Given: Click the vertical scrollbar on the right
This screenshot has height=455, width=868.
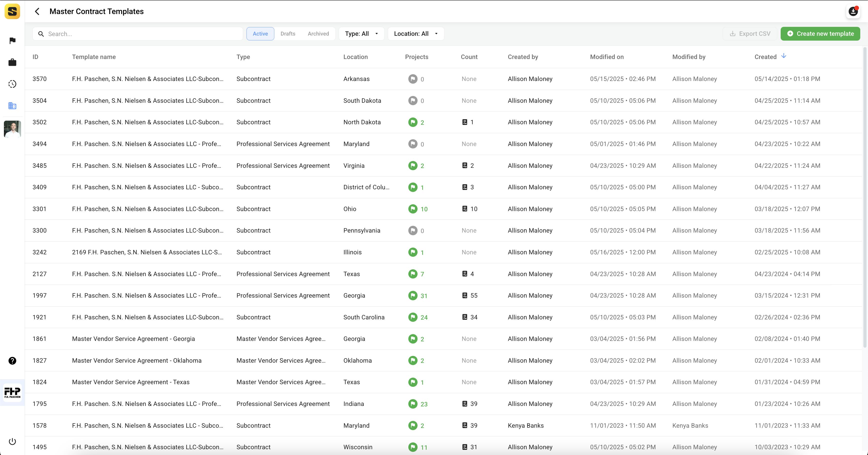Looking at the screenshot, I should click(865, 197).
